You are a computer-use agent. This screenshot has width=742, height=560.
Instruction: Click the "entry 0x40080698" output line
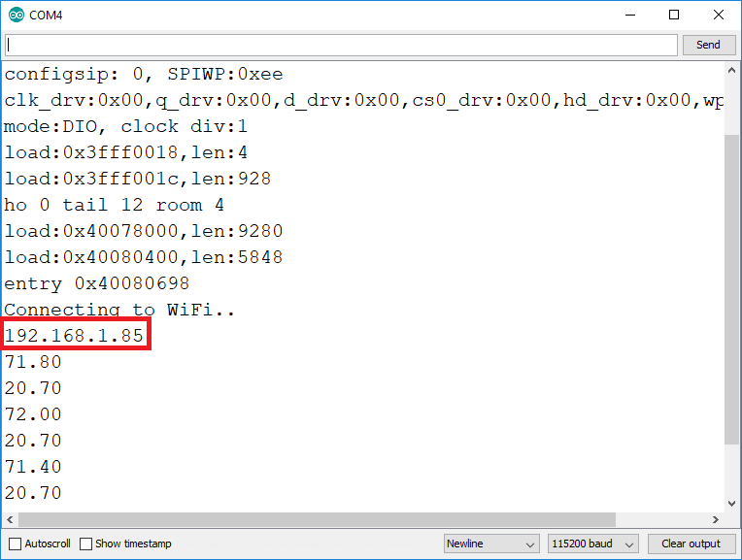click(x=96, y=283)
